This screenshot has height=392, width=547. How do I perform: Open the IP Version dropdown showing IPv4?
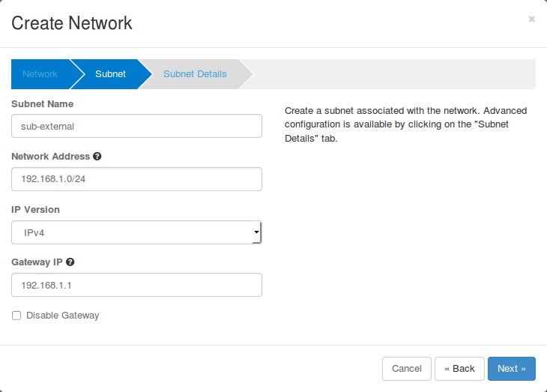coord(136,232)
